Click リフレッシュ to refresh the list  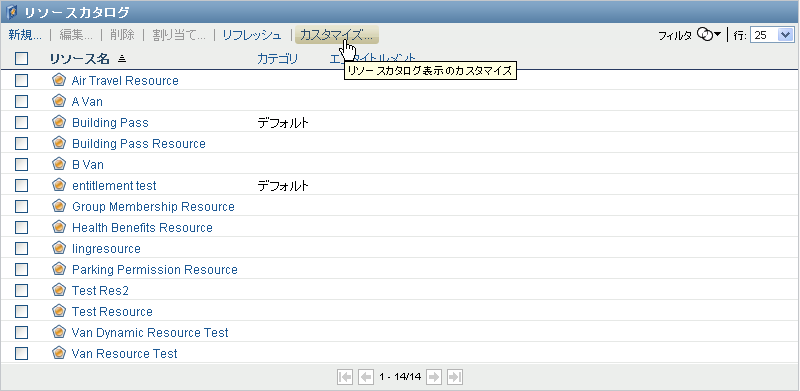coord(252,35)
